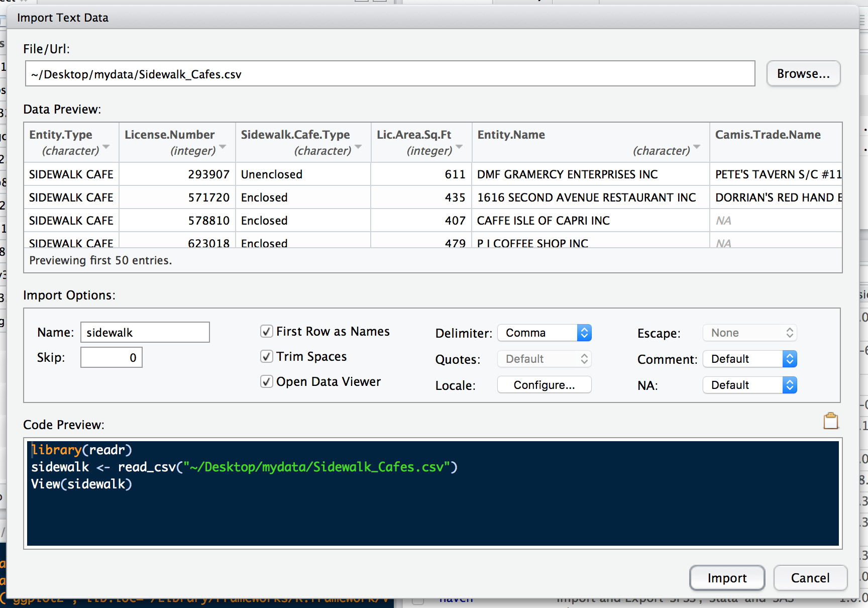The image size is (868, 608).
Task: Click 'Previewing first 50 entries.' text
Action: [100, 260]
